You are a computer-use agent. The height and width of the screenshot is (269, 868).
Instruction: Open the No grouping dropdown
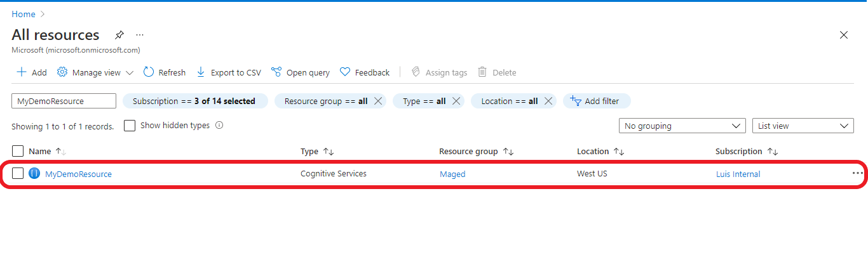pos(682,126)
